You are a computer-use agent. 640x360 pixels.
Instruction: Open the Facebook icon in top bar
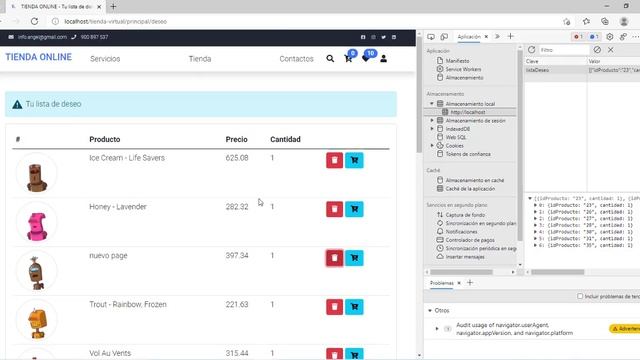(x=363, y=37)
